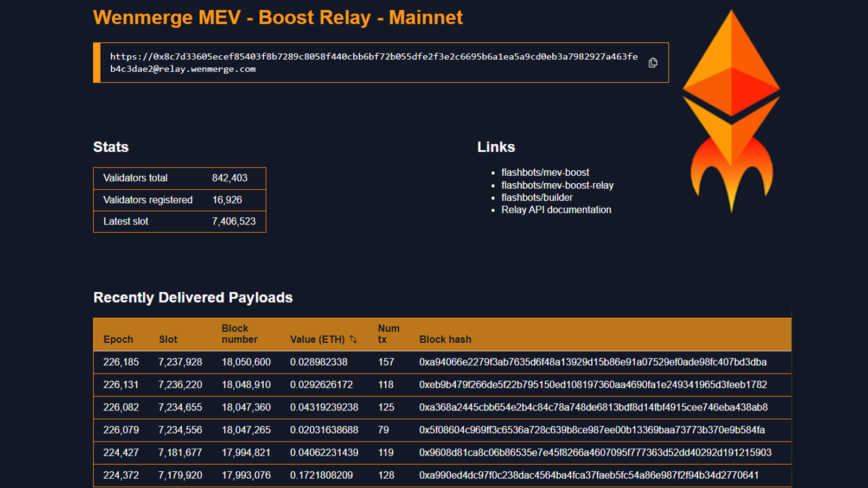Click block number 17,993,076

coord(246,476)
